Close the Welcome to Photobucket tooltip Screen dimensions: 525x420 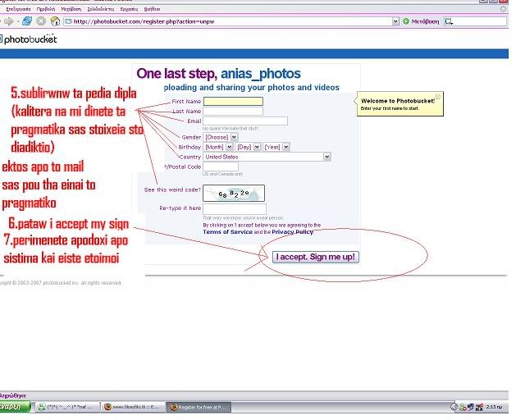[x=438, y=96]
